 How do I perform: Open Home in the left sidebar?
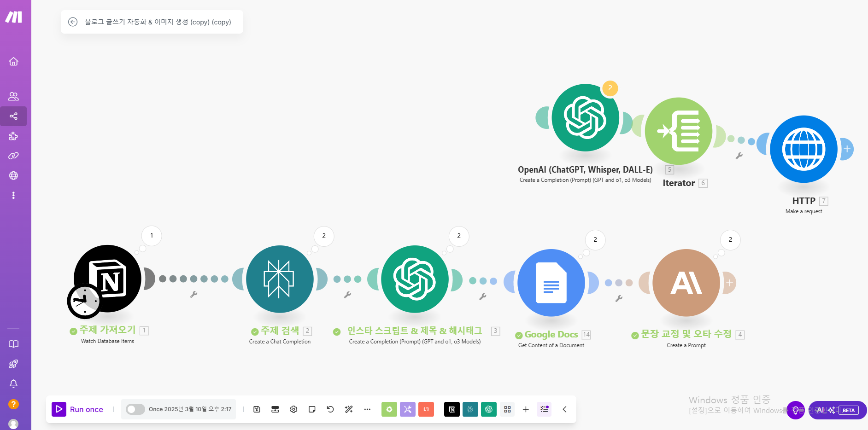pyautogui.click(x=13, y=61)
